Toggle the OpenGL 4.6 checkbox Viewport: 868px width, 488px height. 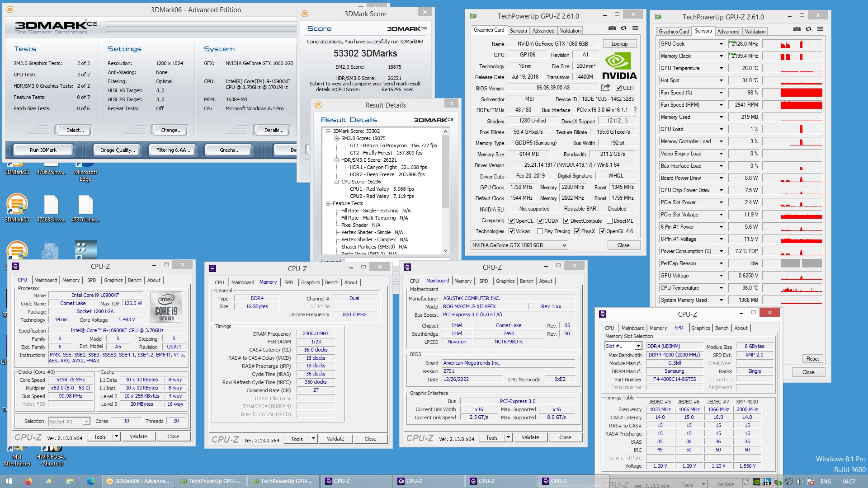(602, 231)
